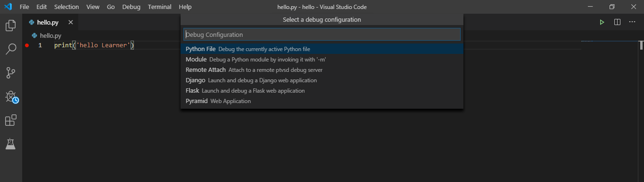Close the hello.py editor tab
This screenshot has width=644, height=182.
click(71, 22)
